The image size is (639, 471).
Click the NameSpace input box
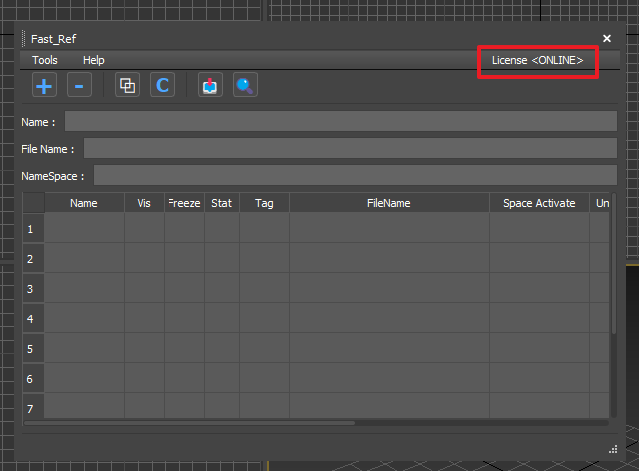[355, 176]
